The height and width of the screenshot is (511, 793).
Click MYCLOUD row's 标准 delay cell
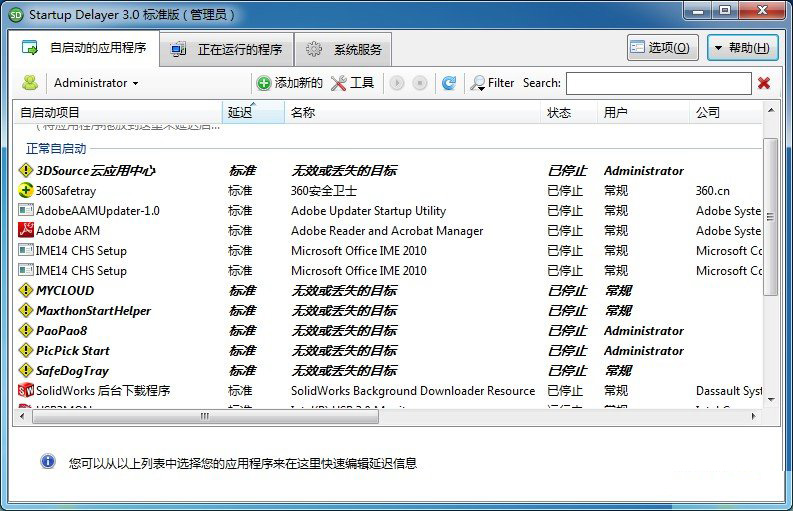point(242,290)
